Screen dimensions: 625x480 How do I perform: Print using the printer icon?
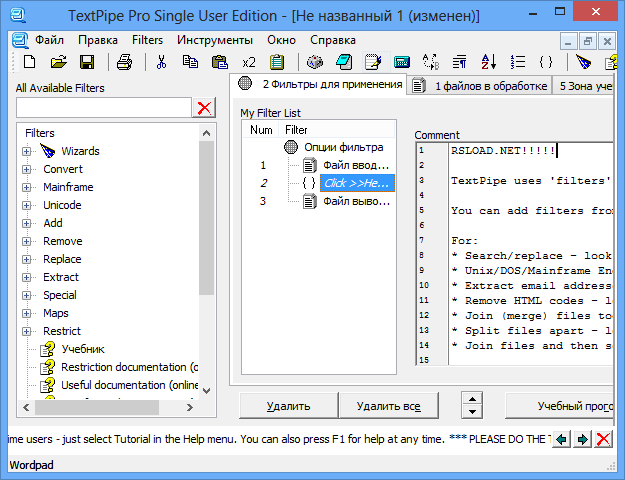124,62
